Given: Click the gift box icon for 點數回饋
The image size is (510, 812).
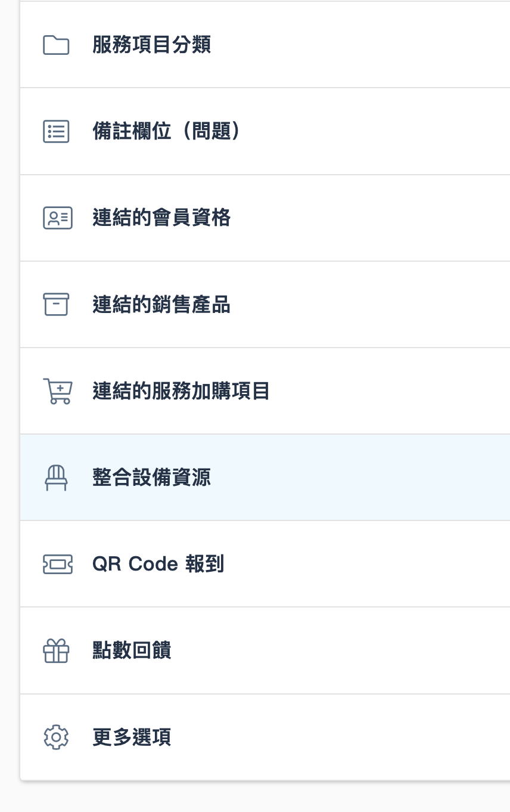Looking at the screenshot, I should pos(57,650).
